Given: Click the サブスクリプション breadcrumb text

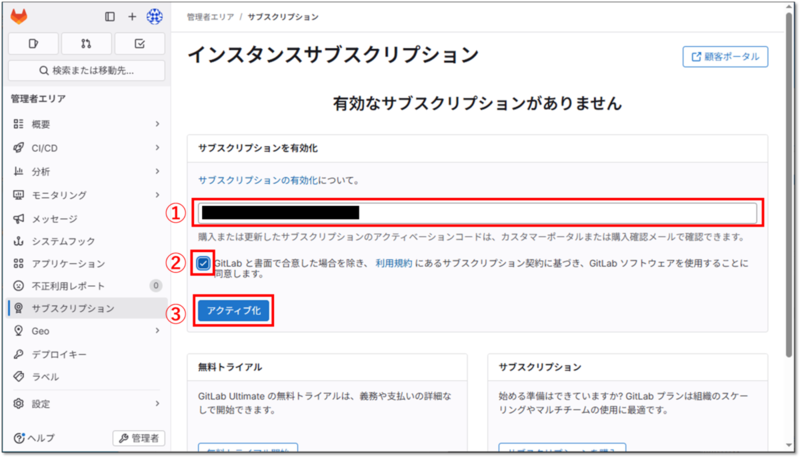Looking at the screenshot, I should point(283,17).
